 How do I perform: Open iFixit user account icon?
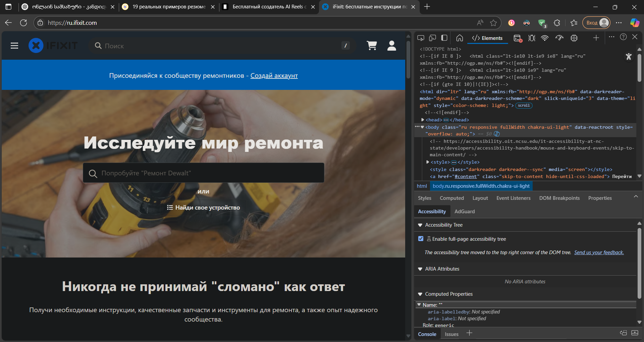tap(392, 46)
